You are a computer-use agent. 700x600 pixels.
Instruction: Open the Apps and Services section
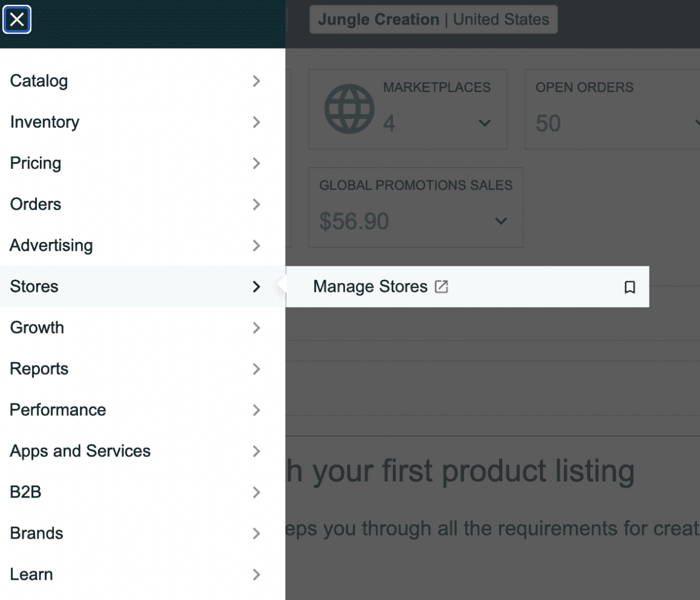[80, 451]
